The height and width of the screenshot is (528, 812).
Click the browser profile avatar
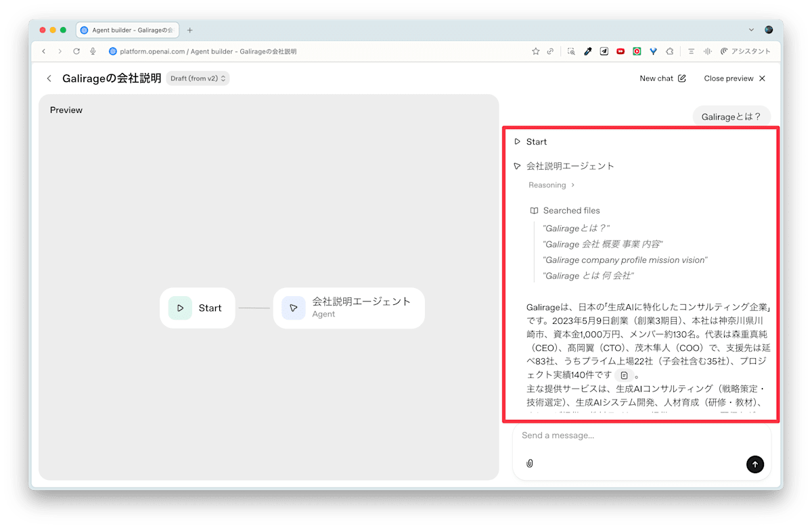click(769, 30)
